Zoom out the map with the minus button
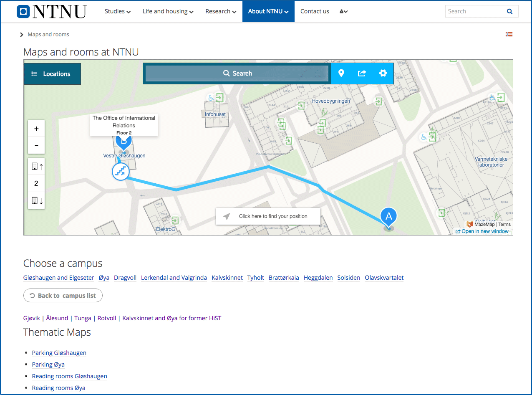This screenshot has height=395, width=532. pyautogui.click(x=36, y=145)
